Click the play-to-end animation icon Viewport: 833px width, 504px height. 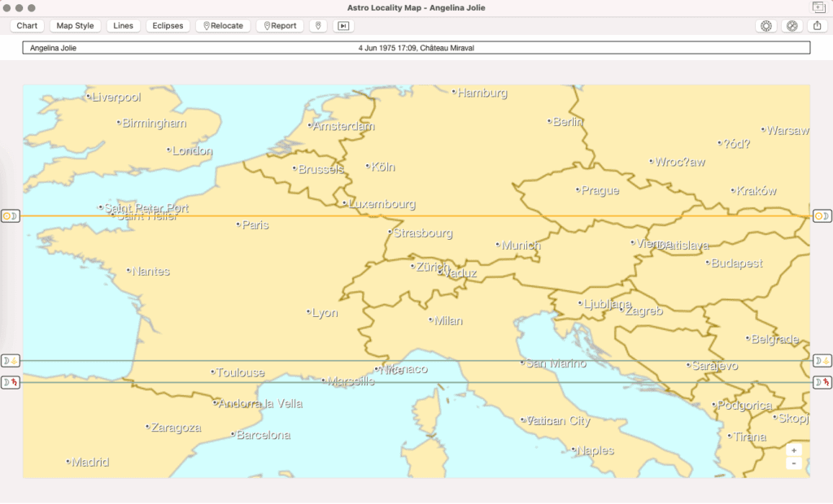(x=343, y=26)
